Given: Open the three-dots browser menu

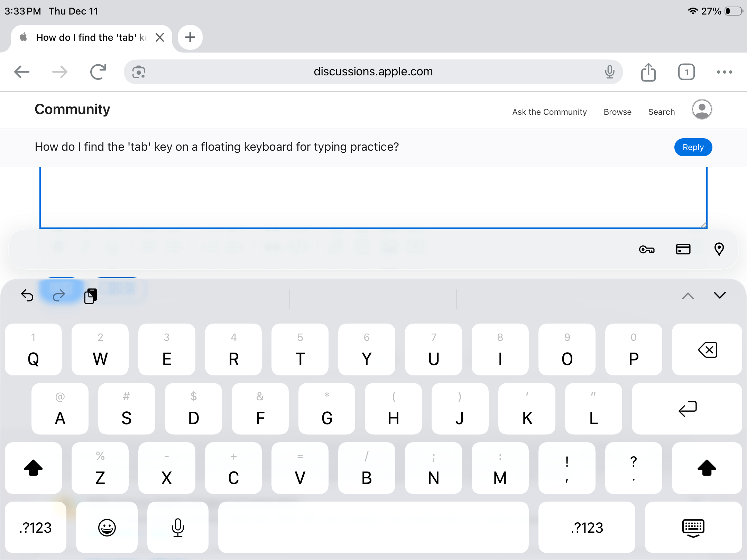Looking at the screenshot, I should (x=724, y=72).
